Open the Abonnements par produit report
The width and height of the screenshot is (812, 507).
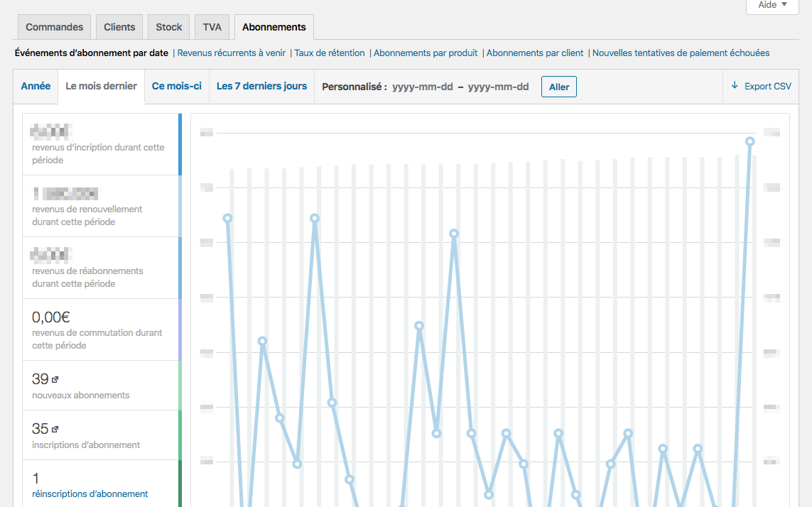[424, 53]
